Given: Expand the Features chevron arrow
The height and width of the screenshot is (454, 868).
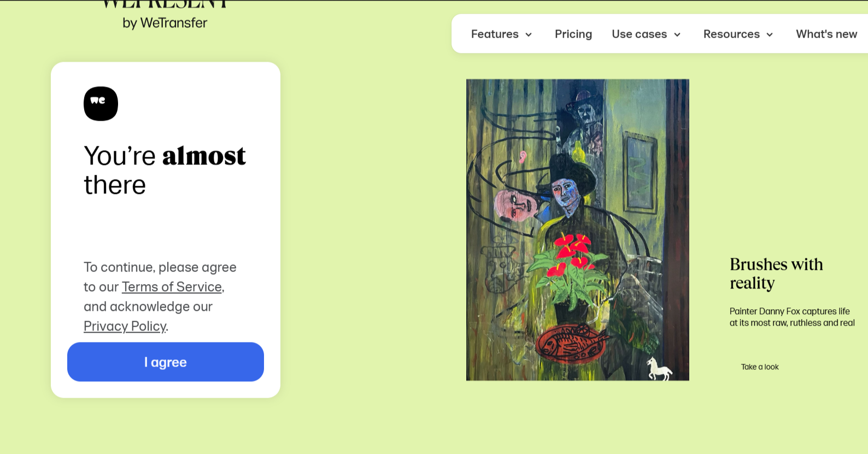Looking at the screenshot, I should (x=529, y=34).
